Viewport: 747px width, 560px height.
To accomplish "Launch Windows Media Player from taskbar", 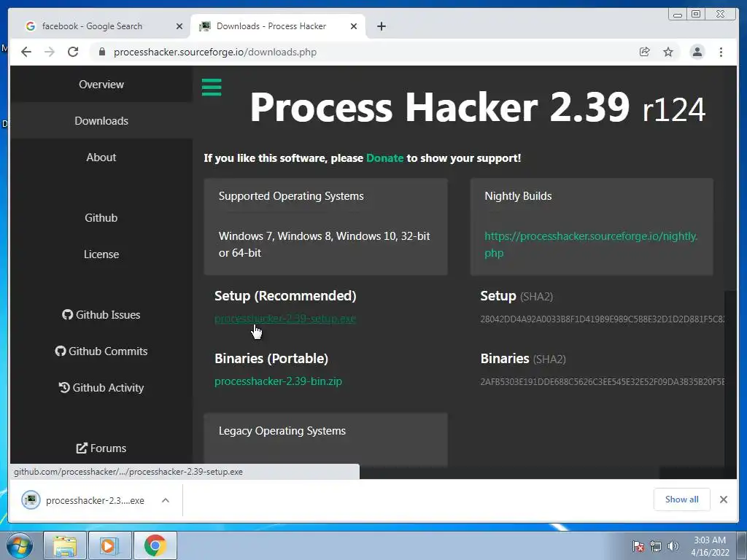I will pyautogui.click(x=109, y=545).
